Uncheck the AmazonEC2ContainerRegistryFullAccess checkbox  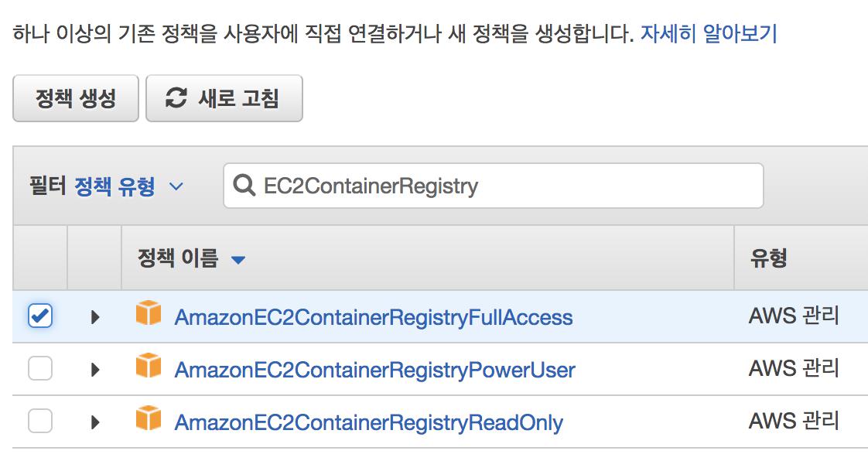click(40, 316)
